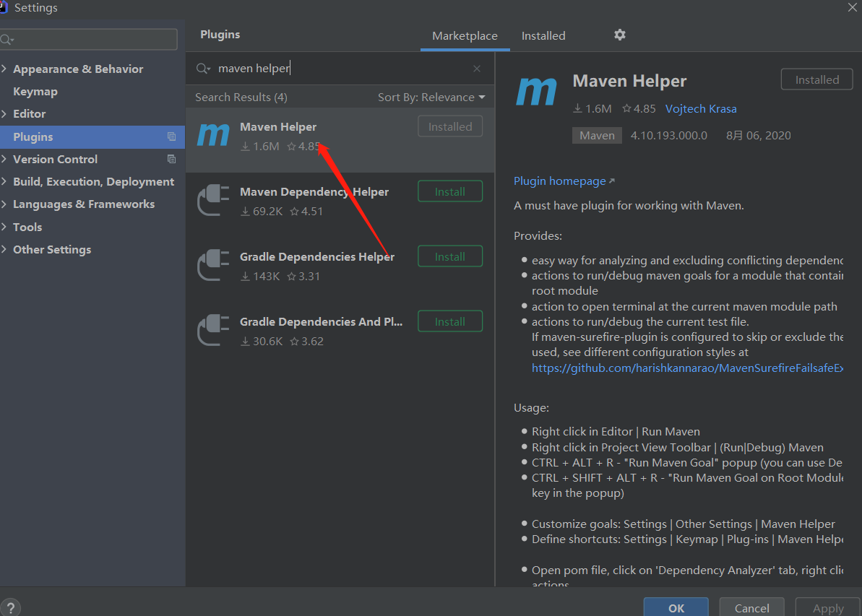Focus the settings sidebar search box
The width and height of the screenshot is (862, 616).
pyautogui.click(x=89, y=40)
